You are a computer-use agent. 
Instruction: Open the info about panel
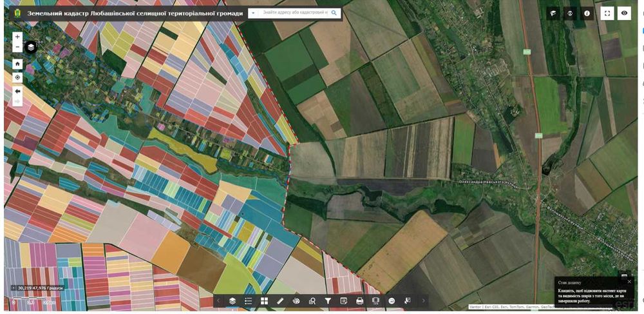pos(587,13)
